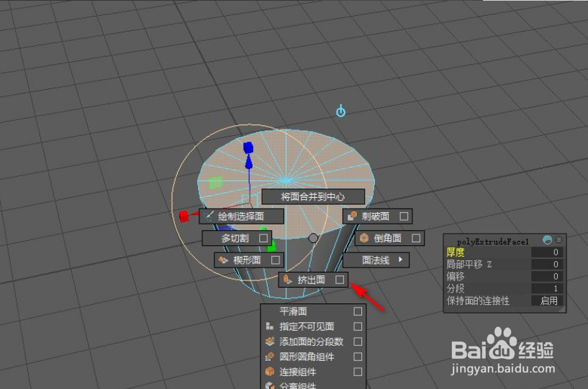Click the small grey circle handle on the rotation ring

pyautogui.click(x=313, y=238)
